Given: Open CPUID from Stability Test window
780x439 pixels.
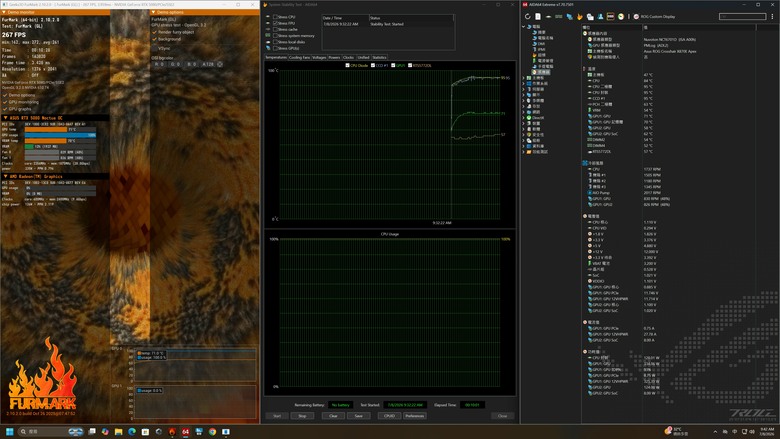Looking at the screenshot, I should 390,416.
